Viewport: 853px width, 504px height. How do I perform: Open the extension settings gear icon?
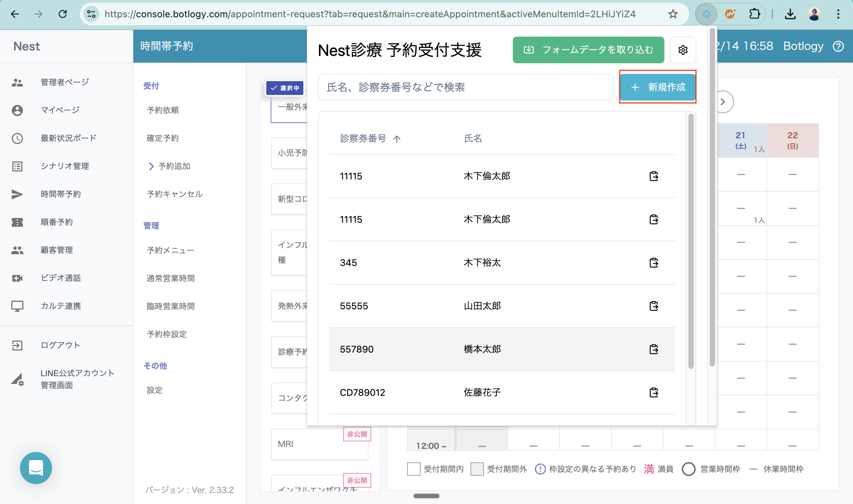pos(682,50)
